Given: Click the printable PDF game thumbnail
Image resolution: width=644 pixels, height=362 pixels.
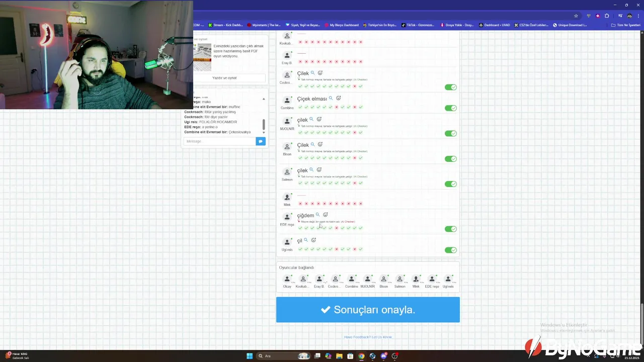Looking at the screenshot, I should tap(203, 57).
